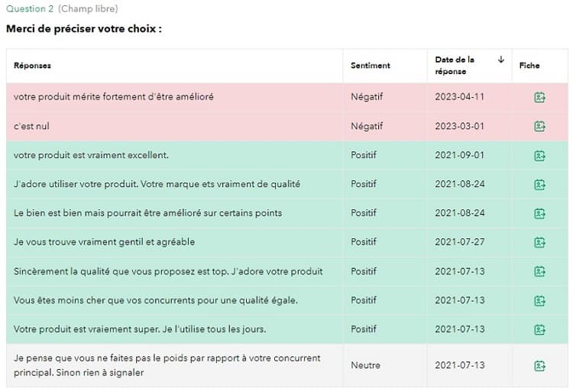The width and height of the screenshot is (573, 392).
Task: Open fiche icon for 2023-04-11 response
Action: click(539, 97)
